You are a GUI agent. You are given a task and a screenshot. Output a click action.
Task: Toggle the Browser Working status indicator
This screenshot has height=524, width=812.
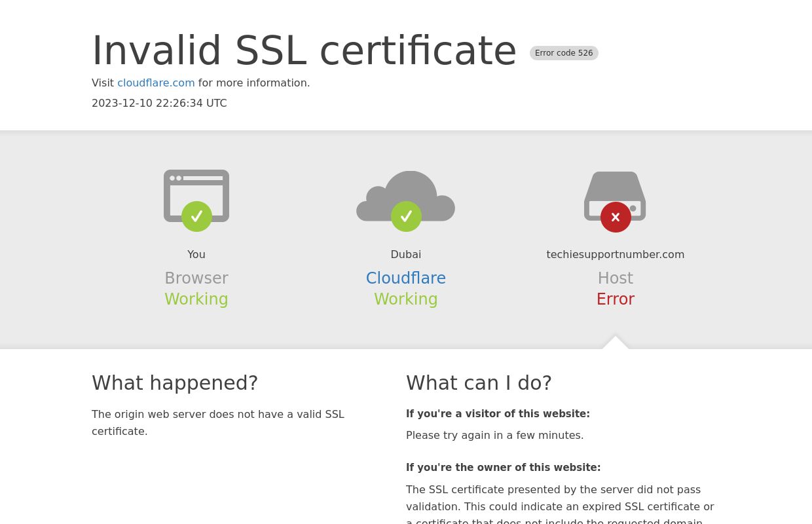click(196, 299)
